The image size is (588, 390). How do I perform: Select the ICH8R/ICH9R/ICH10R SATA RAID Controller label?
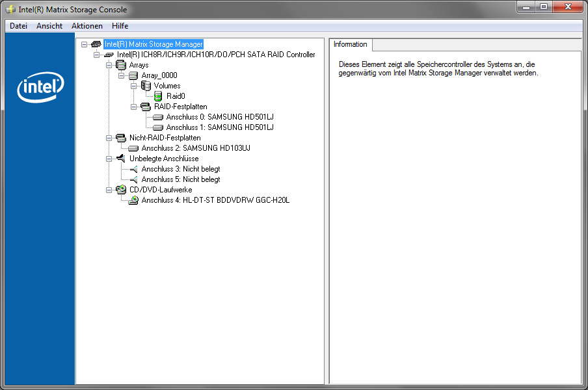coord(216,55)
